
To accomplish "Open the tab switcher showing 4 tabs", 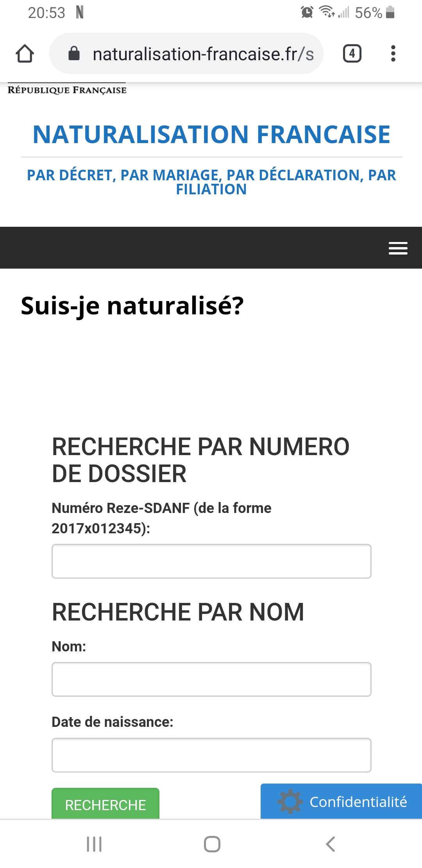I will (x=352, y=54).
